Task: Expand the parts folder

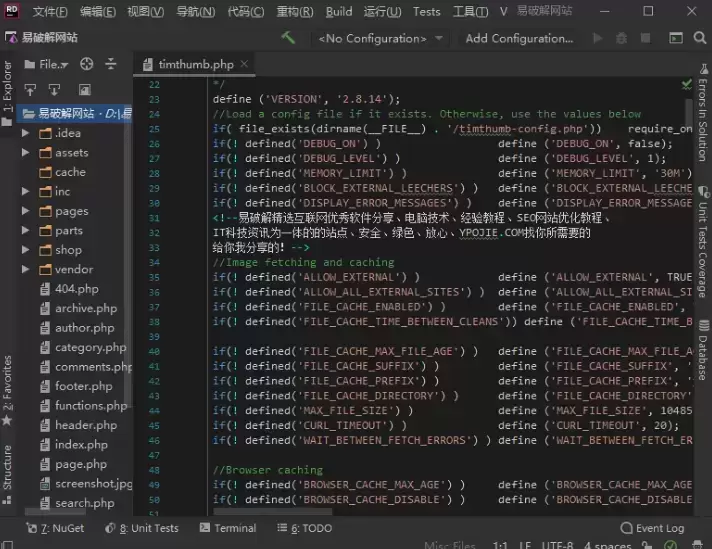Action: click(26, 231)
